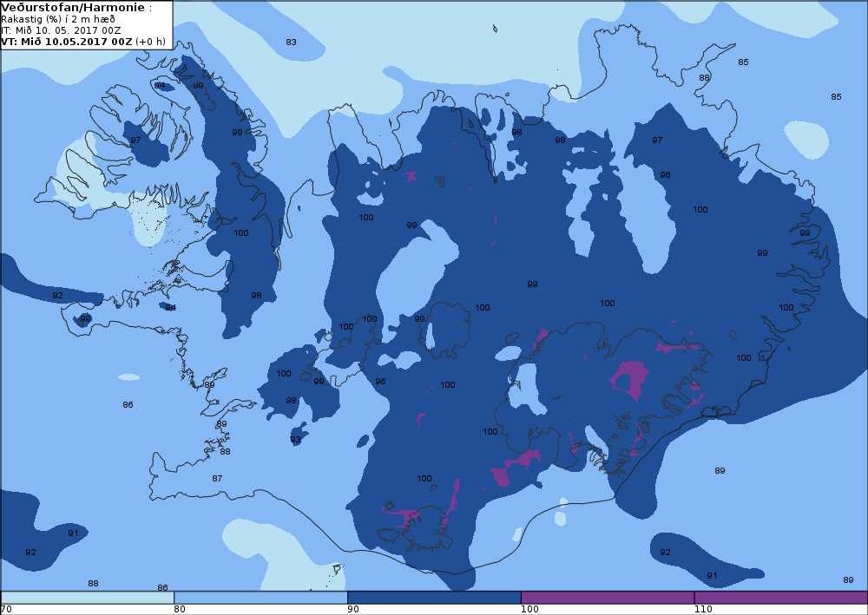
Task: Select the 'IT: Mið 10. 05. 2017 00Z' line
Action: tap(61, 30)
